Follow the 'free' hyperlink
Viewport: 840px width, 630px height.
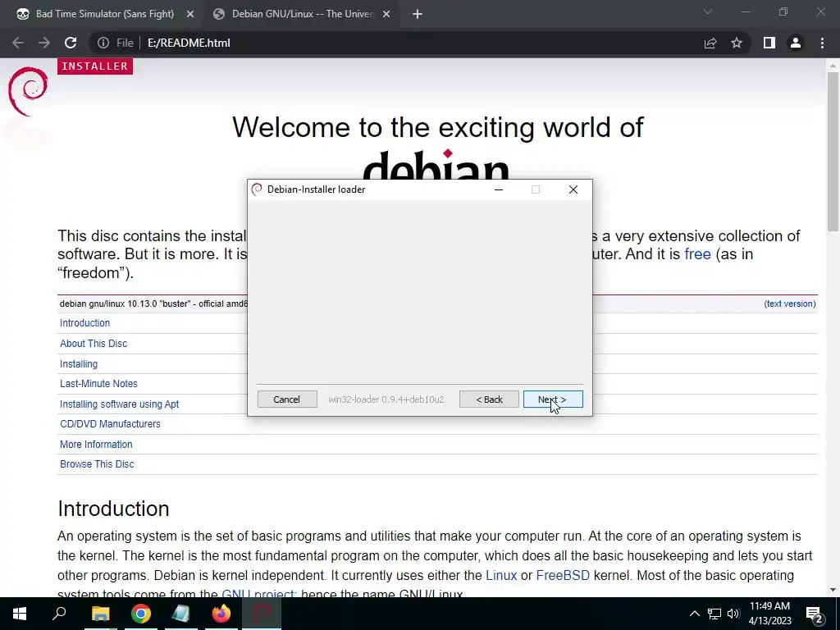click(697, 254)
